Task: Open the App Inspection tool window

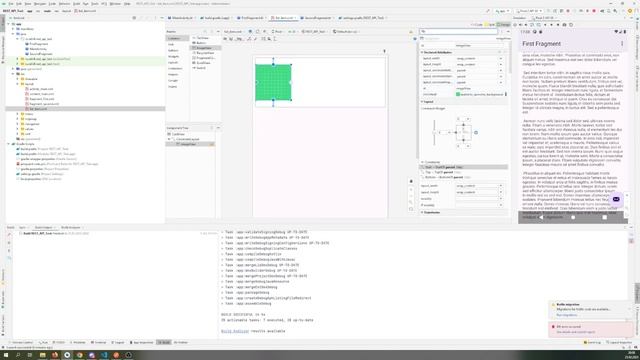Action: (141, 342)
